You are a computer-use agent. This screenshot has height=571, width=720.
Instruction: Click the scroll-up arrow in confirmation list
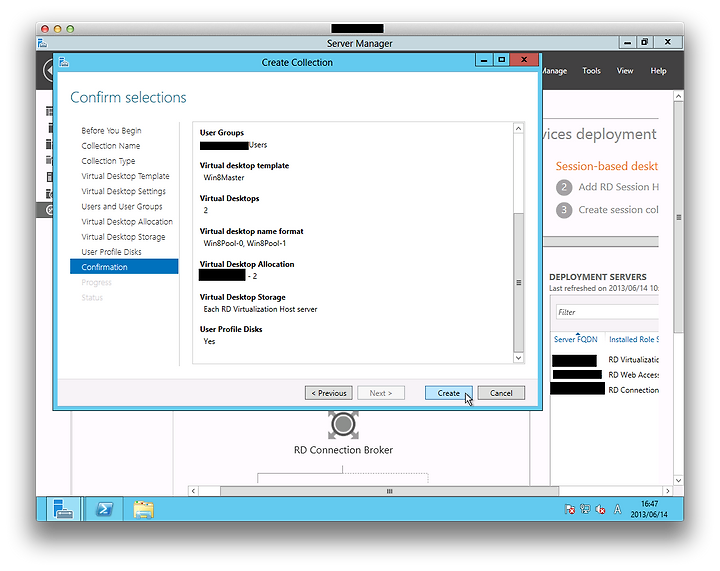pyautogui.click(x=518, y=129)
